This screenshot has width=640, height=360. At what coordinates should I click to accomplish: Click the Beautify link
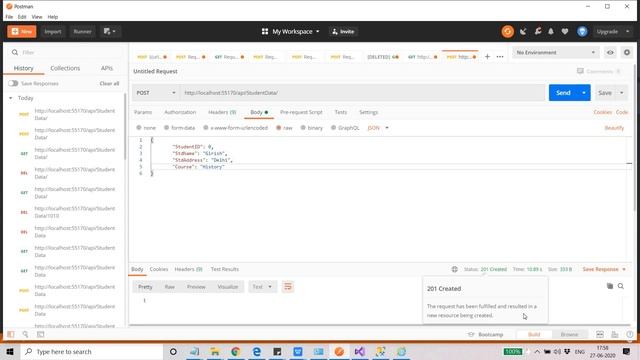tap(614, 128)
